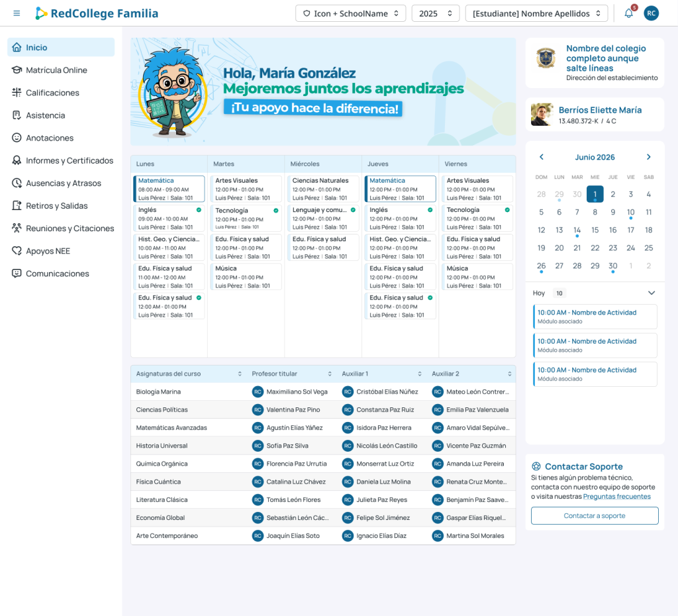Viewport: 678px width, 616px height.
Task: Open the school name selector dropdown
Action: pos(350,13)
